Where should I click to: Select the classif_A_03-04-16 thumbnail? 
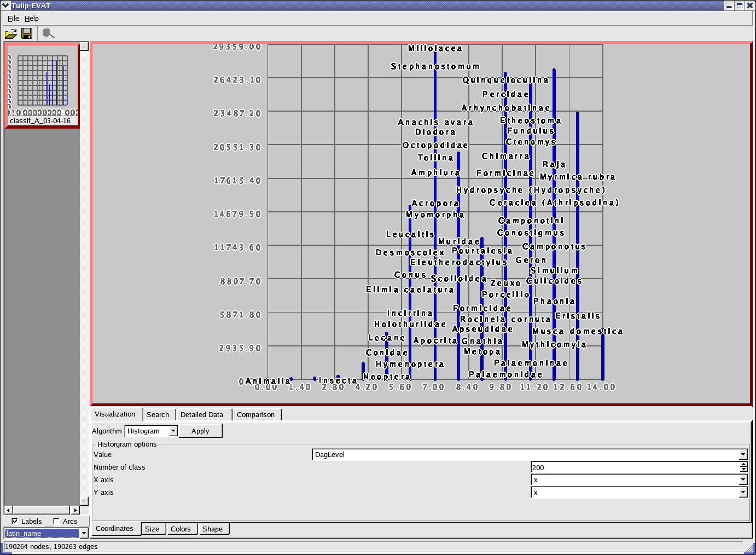pos(42,86)
